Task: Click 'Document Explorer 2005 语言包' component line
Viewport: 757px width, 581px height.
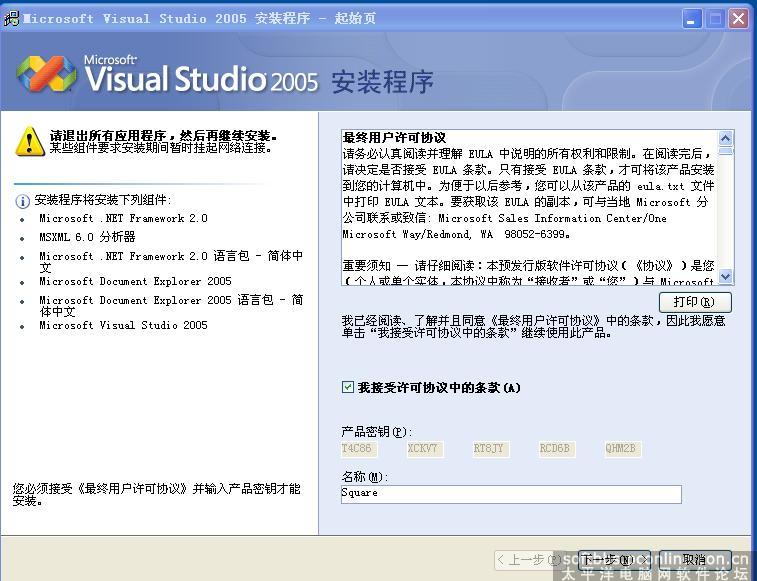Action: pos(171,306)
